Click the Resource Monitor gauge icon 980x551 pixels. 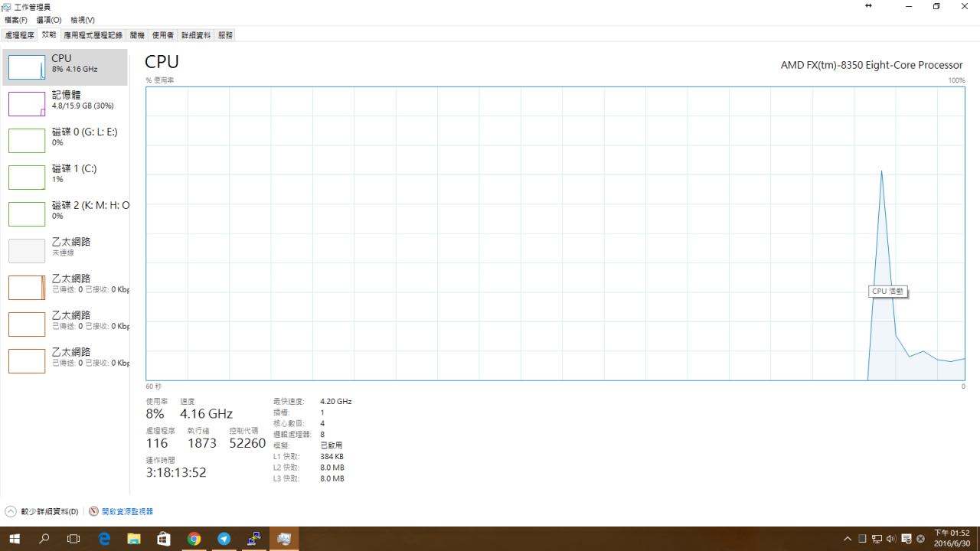(x=93, y=511)
